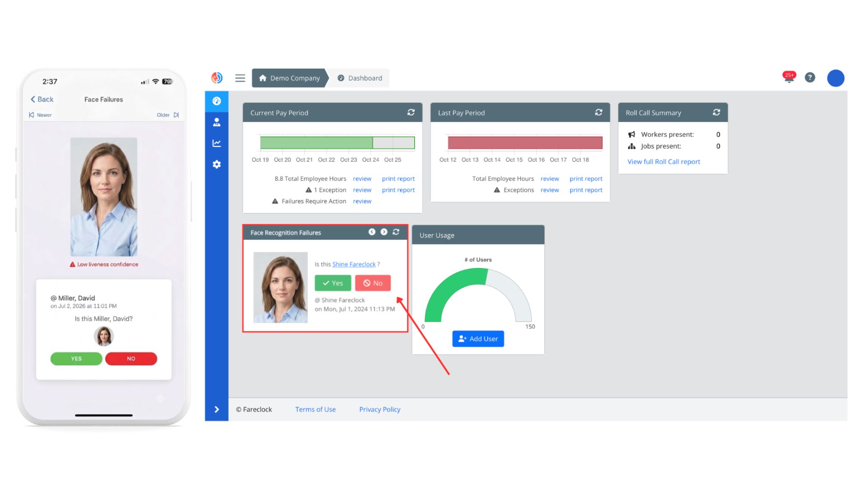The image size is (868, 488).
Task: Click the 'Failures Require Action' label
Action: 314,202
